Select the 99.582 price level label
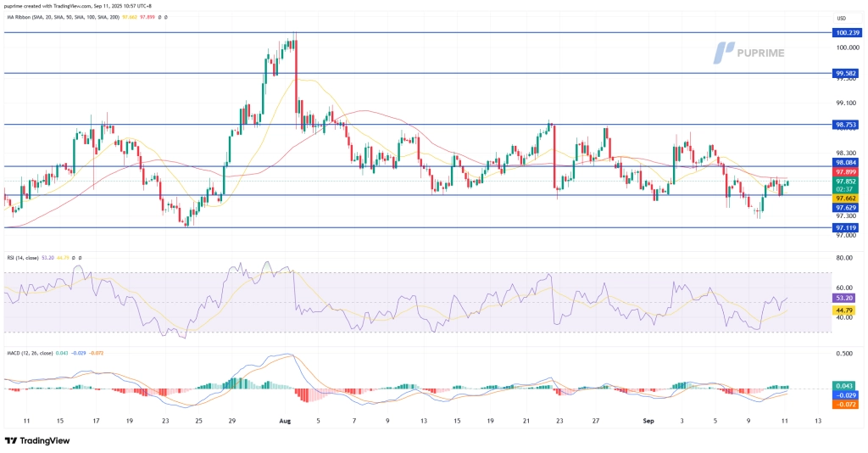868x453 pixels. coord(846,73)
